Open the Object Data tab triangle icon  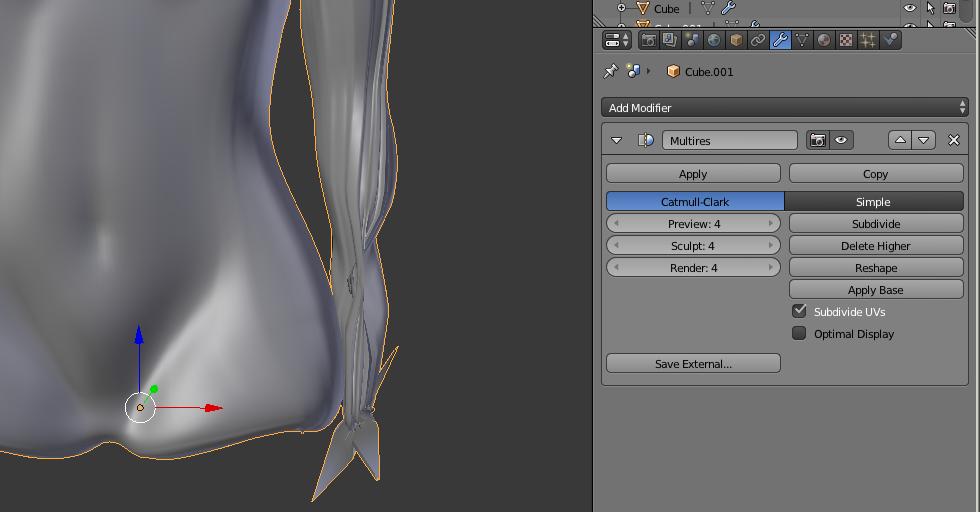coord(802,41)
